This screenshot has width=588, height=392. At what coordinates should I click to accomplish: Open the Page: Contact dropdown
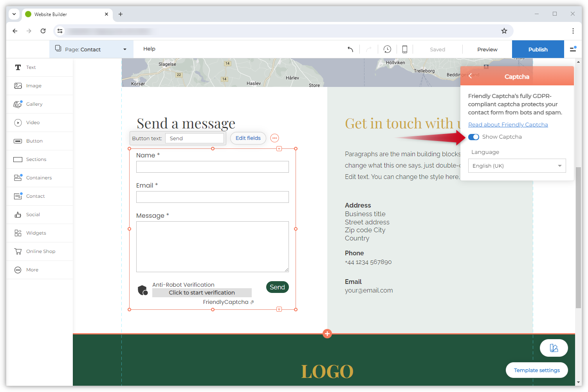coord(91,49)
